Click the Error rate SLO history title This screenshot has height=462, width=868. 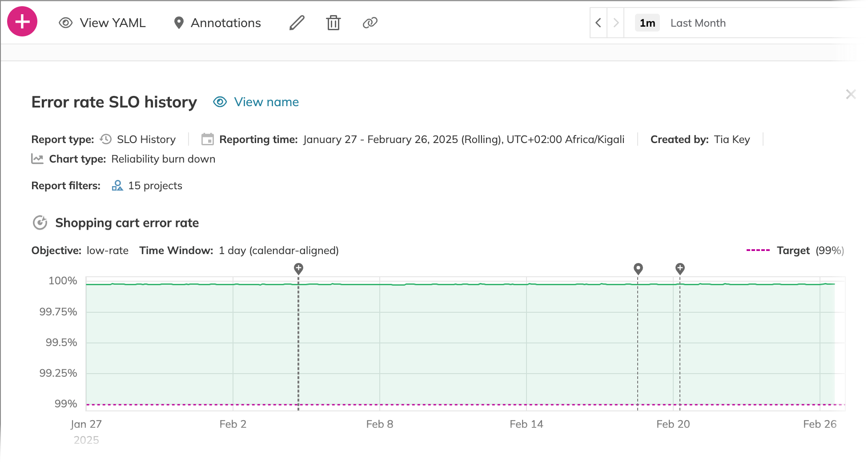click(x=114, y=102)
